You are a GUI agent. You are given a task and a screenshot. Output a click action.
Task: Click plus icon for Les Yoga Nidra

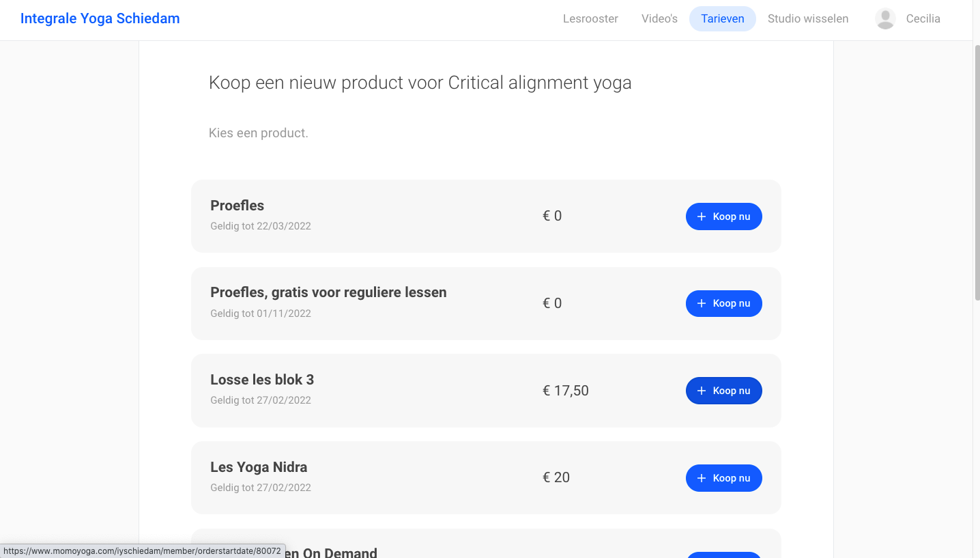pyautogui.click(x=701, y=478)
